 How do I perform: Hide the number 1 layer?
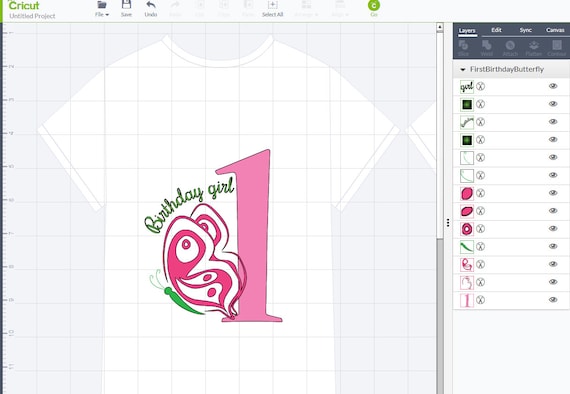[x=553, y=300]
